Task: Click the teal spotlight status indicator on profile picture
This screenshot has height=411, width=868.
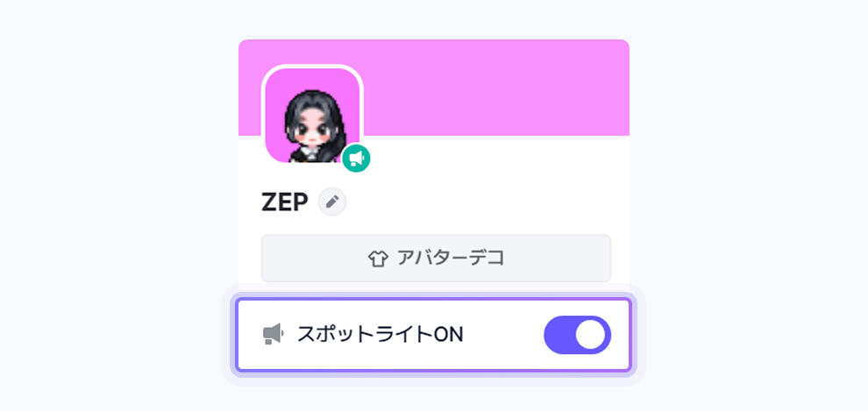Action: click(356, 159)
